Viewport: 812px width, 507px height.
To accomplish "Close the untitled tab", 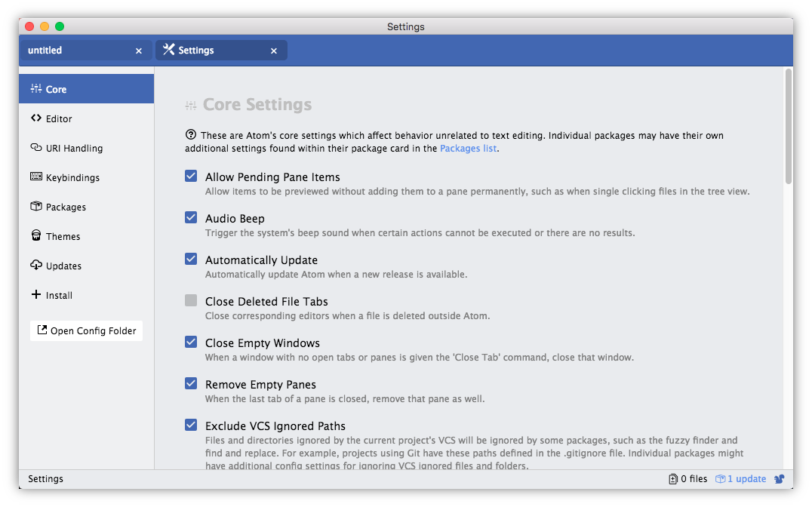I will pos(138,51).
